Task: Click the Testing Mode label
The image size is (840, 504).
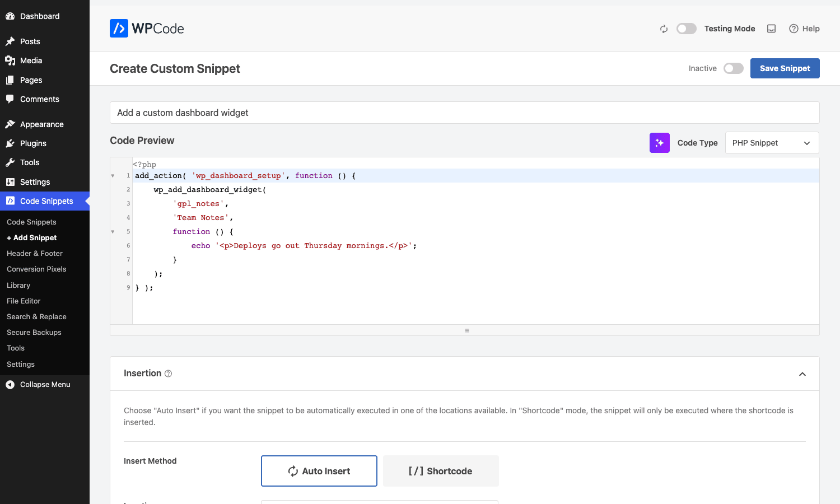Action: click(730, 29)
